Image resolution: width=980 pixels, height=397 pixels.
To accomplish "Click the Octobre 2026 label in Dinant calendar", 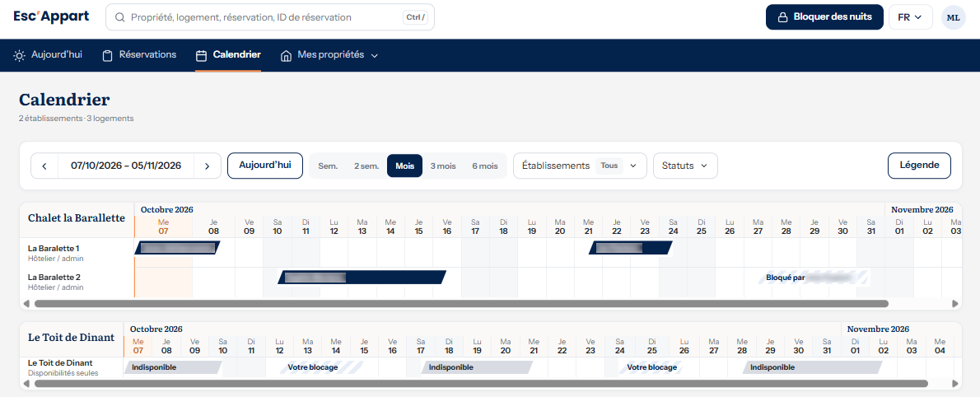I will click(156, 329).
